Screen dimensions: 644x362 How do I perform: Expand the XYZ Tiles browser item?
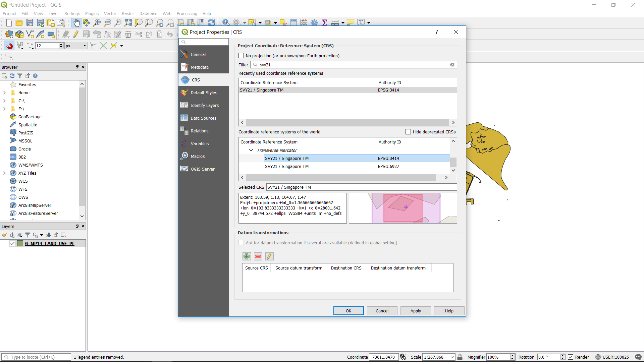pyautogui.click(x=4, y=173)
